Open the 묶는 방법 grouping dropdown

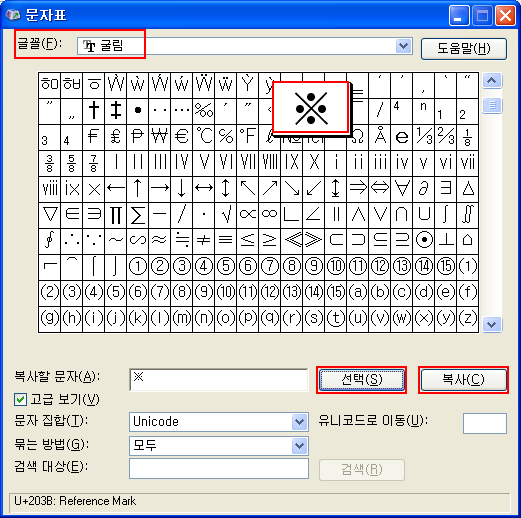click(299, 446)
